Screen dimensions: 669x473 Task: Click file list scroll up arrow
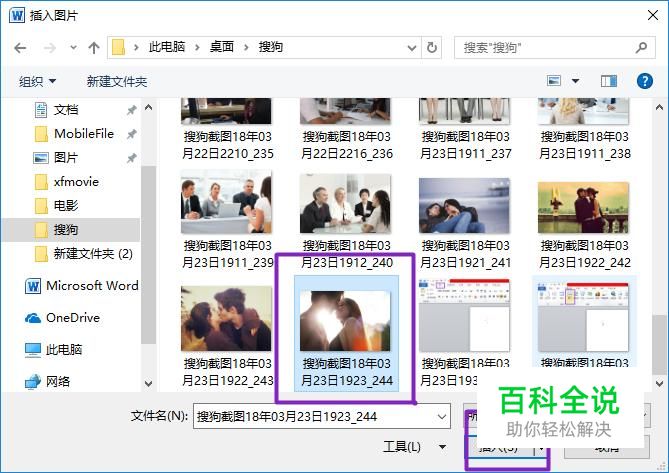pyautogui.click(x=659, y=107)
